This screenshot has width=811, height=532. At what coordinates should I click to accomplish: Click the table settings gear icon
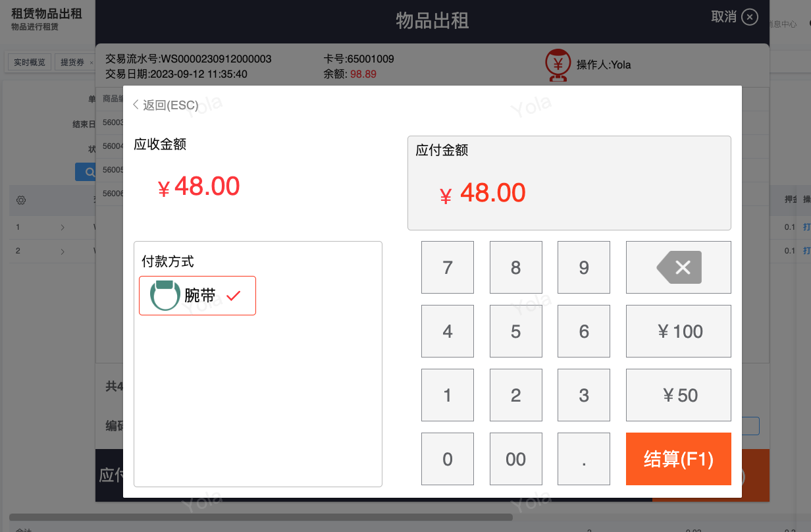pos(20,200)
